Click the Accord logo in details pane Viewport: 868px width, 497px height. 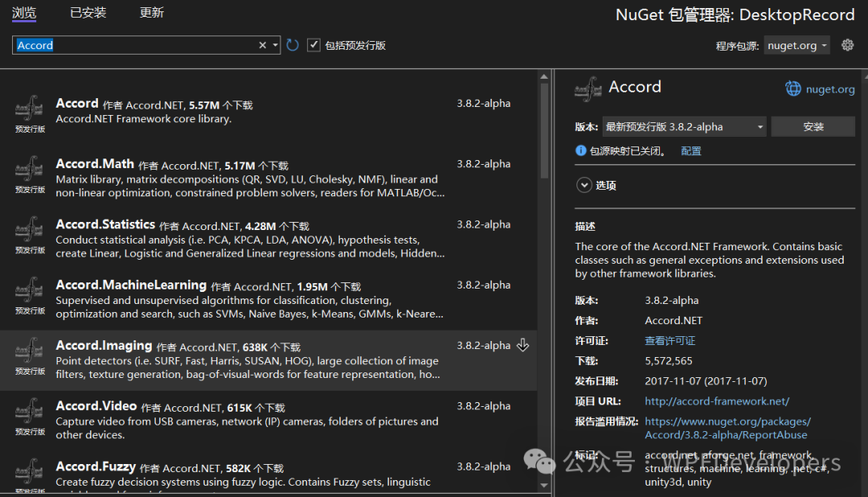588,89
